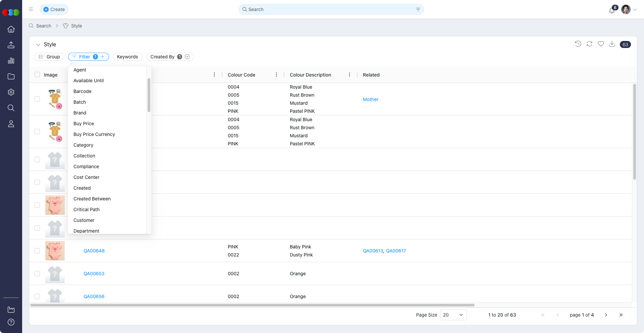
Task: Select the checkbox for row QA00653
Action: tap(37, 274)
